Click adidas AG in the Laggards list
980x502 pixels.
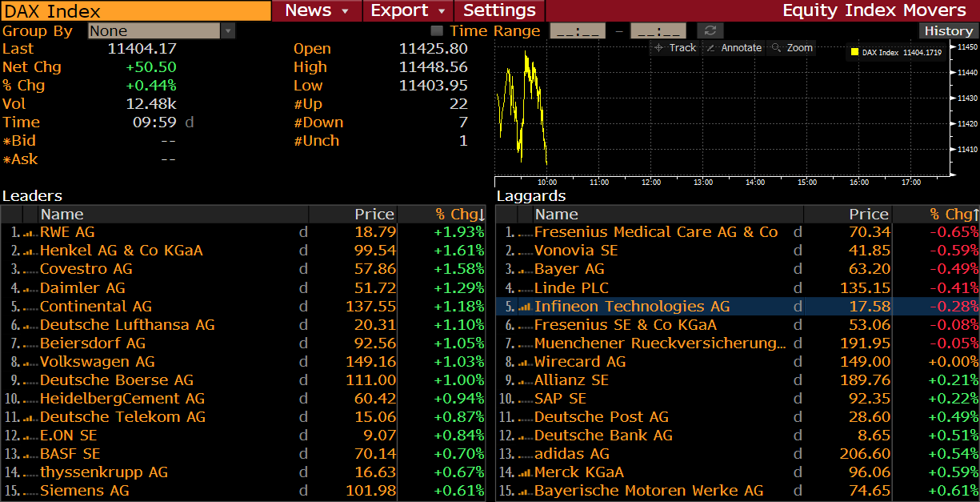[572, 453]
